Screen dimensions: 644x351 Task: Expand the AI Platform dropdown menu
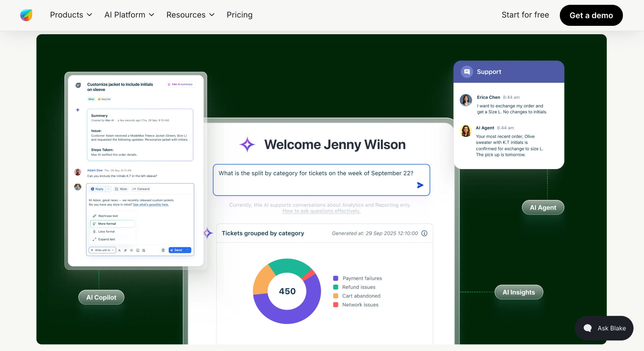tap(129, 15)
